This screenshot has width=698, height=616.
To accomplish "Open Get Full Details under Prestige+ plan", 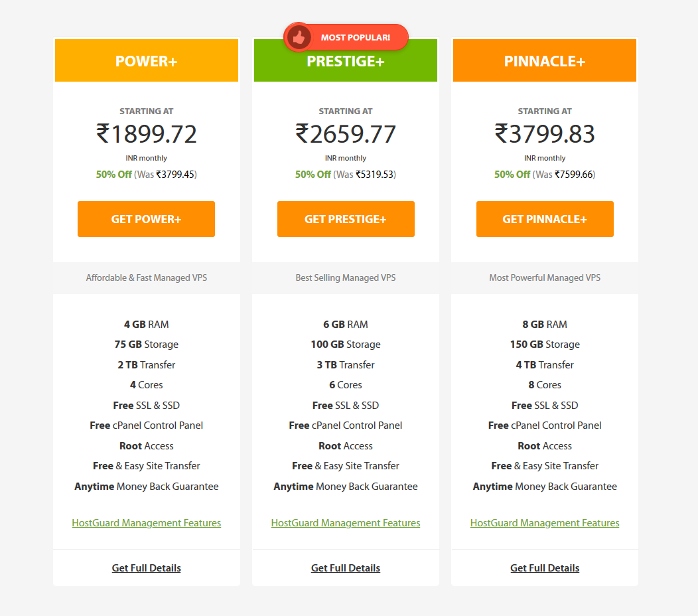I will coord(346,568).
